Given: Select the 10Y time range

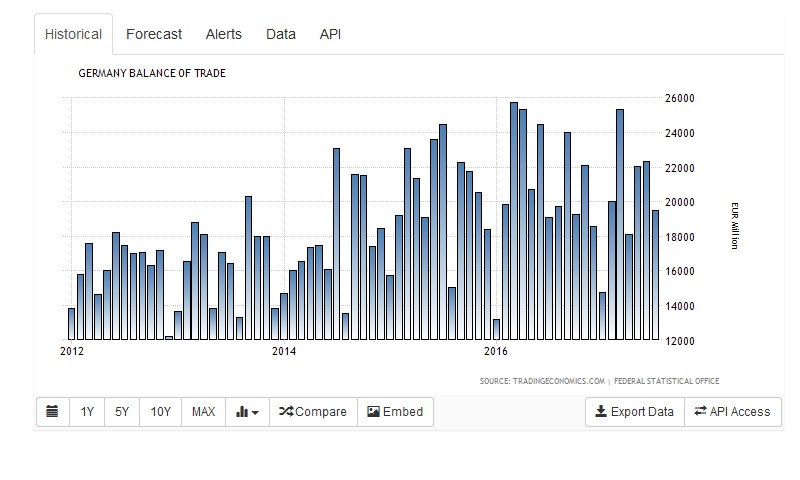Looking at the screenshot, I should pos(160,411).
